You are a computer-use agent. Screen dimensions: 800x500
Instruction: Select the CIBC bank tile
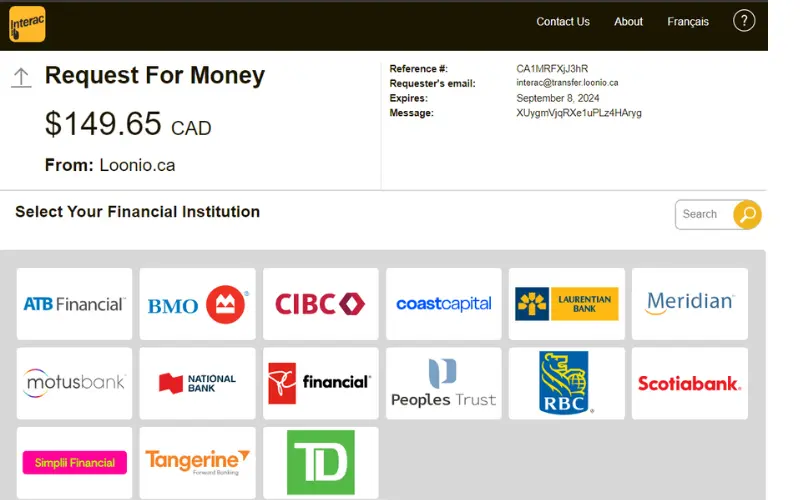point(320,304)
